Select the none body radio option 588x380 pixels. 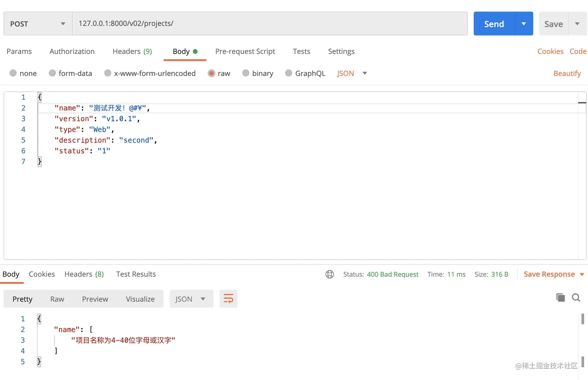point(13,73)
